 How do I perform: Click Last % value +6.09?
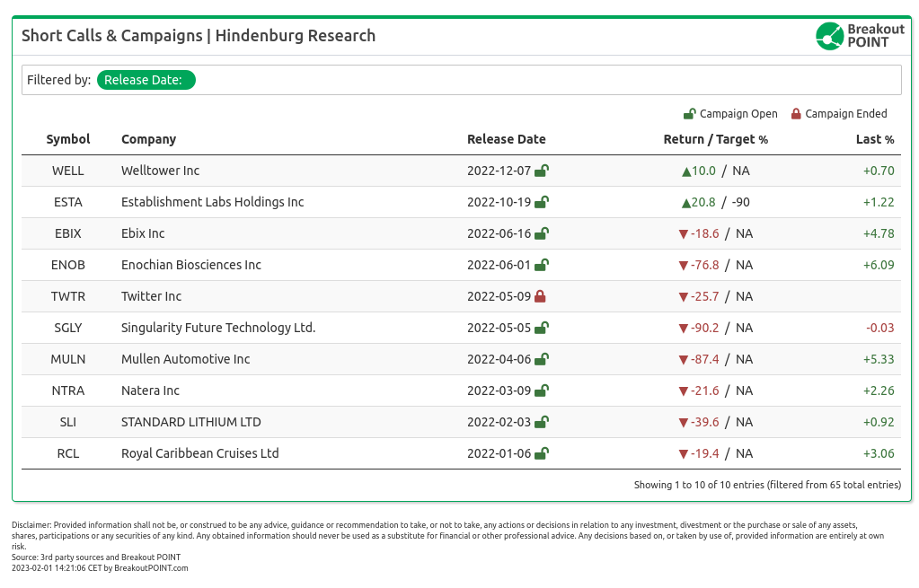click(879, 266)
